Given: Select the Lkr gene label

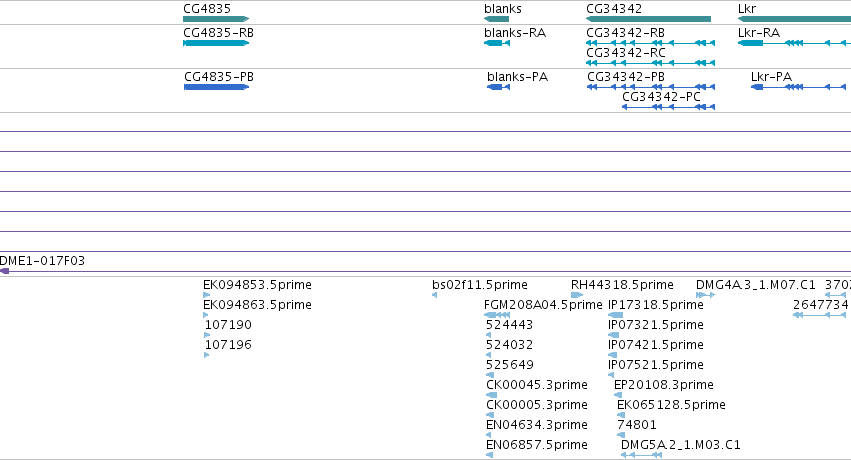Looking at the screenshot, I should click(x=747, y=9).
